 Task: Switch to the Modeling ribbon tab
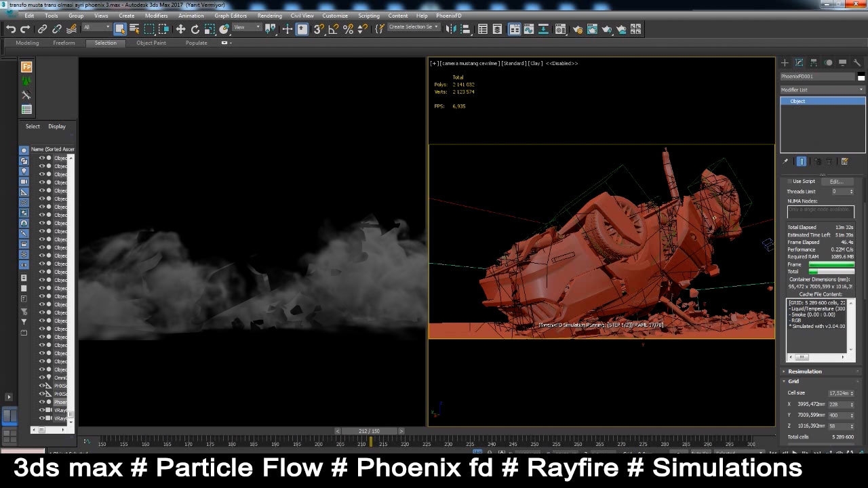point(27,43)
